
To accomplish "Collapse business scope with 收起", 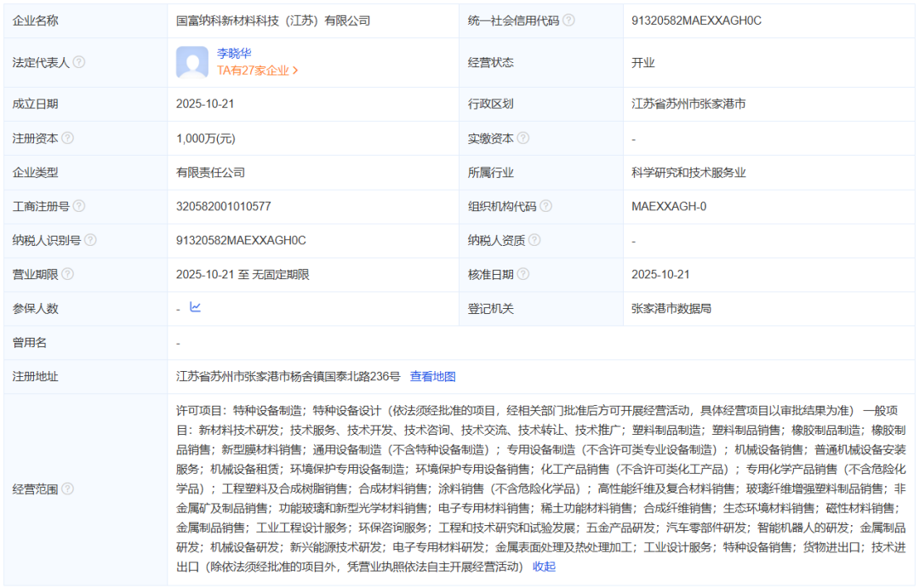I will point(544,566).
